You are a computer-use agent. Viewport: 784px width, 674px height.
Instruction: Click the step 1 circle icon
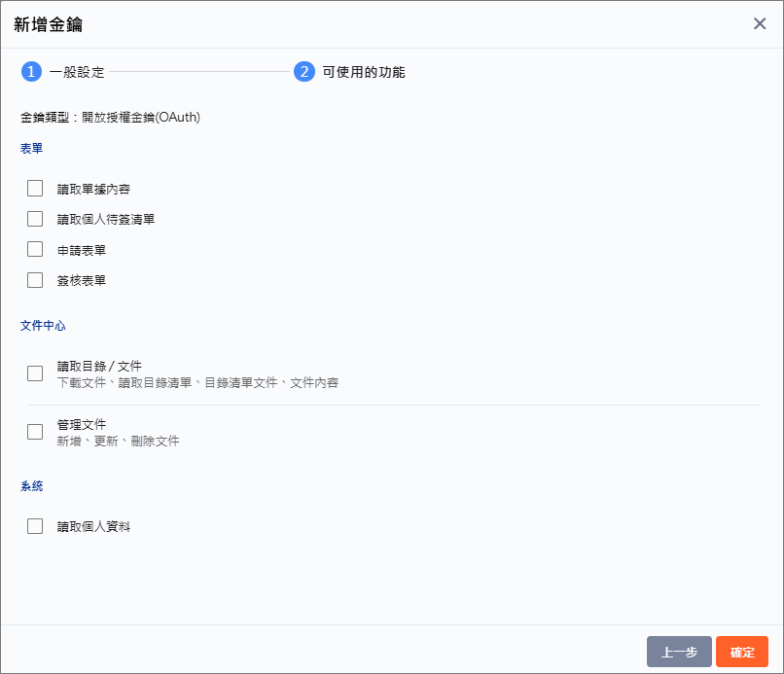click(x=31, y=72)
